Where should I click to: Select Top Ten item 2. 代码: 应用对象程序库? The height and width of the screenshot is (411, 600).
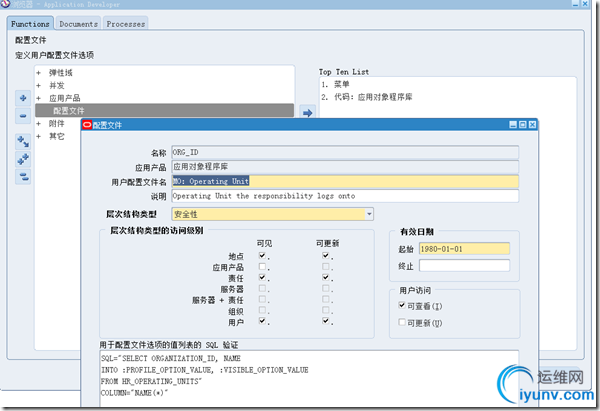[367, 97]
